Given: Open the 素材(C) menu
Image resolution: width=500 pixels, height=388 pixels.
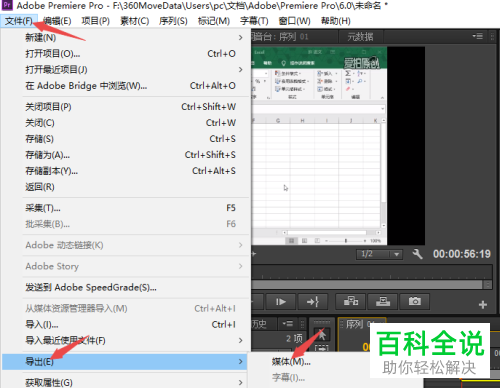Looking at the screenshot, I should 134,21.
